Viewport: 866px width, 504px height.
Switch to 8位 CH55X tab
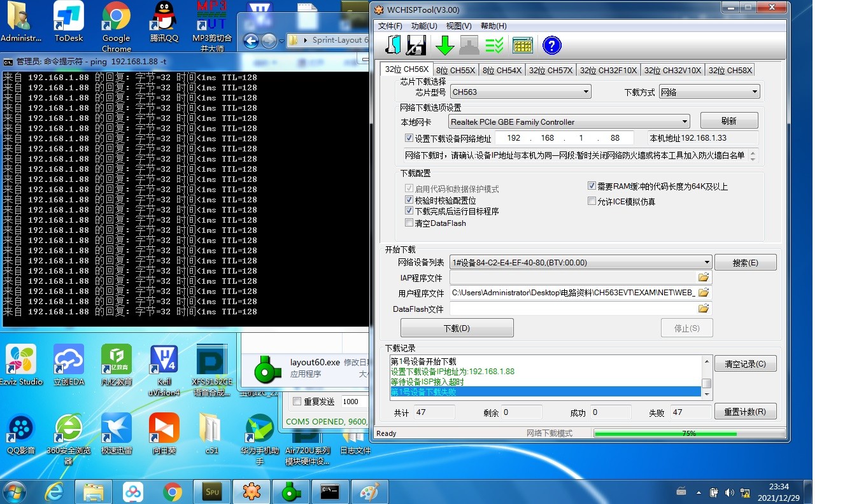(x=455, y=70)
